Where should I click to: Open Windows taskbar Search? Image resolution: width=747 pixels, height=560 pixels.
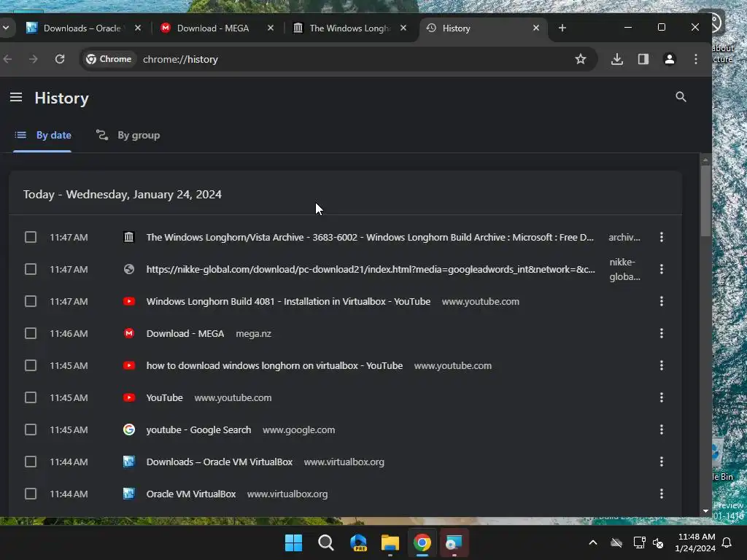[x=326, y=542]
